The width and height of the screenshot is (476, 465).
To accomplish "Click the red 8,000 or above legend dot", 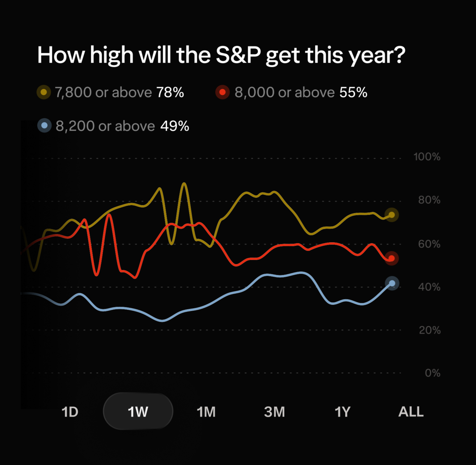I will coord(222,92).
